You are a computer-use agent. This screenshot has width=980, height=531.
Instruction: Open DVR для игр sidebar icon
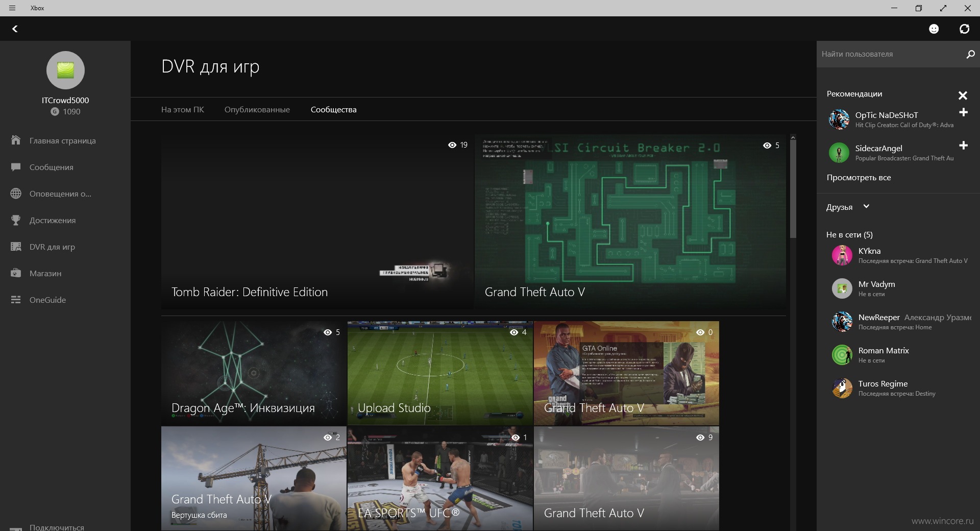click(16, 247)
